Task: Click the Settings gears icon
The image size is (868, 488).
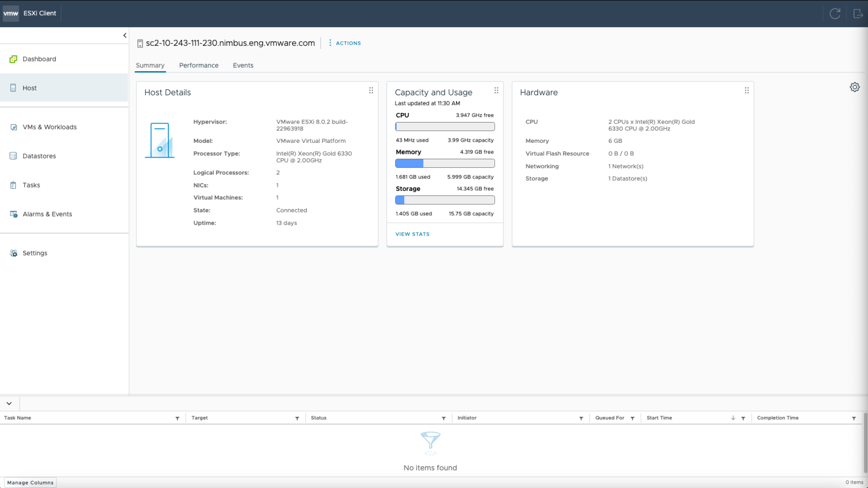Action: [x=14, y=253]
